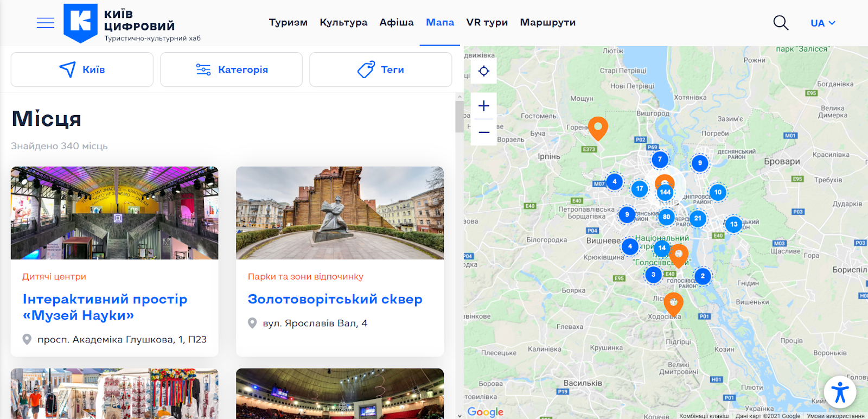This screenshot has width=868, height=419.
Task: Select orange pin beside the 14 cluster
Action: pyautogui.click(x=678, y=256)
